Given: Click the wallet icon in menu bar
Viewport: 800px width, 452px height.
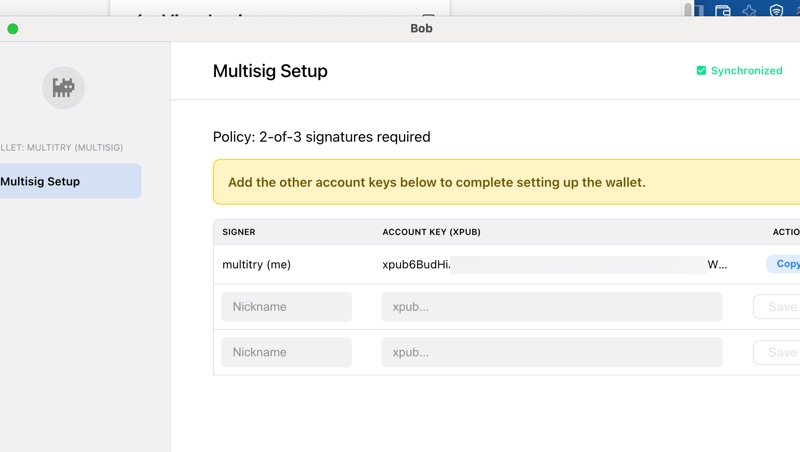Looking at the screenshot, I should pyautogui.click(x=722, y=11).
